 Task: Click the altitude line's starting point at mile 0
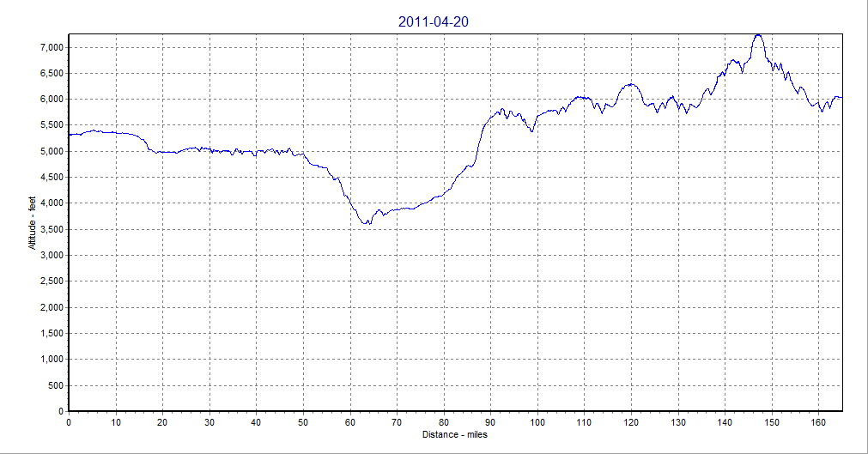click(x=70, y=135)
